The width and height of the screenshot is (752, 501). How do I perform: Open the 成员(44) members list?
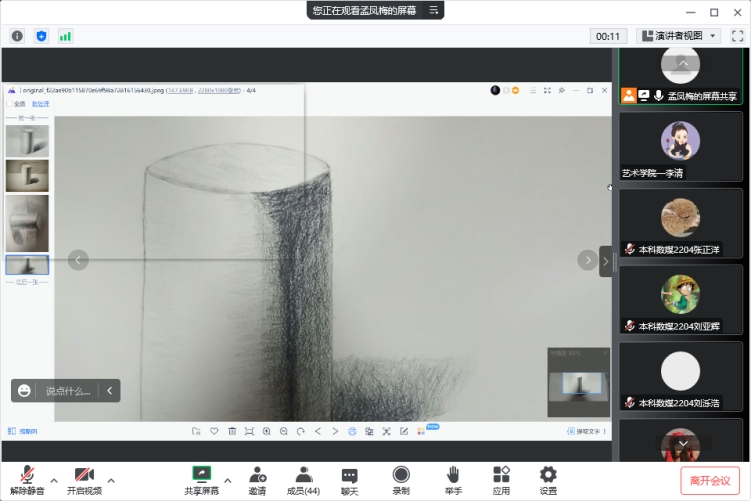pyautogui.click(x=303, y=479)
